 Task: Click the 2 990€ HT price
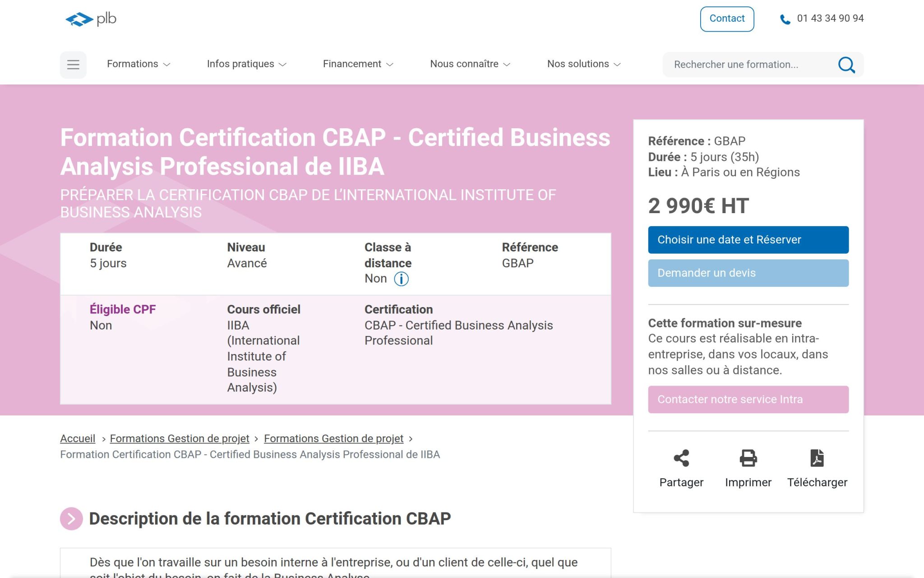click(698, 206)
